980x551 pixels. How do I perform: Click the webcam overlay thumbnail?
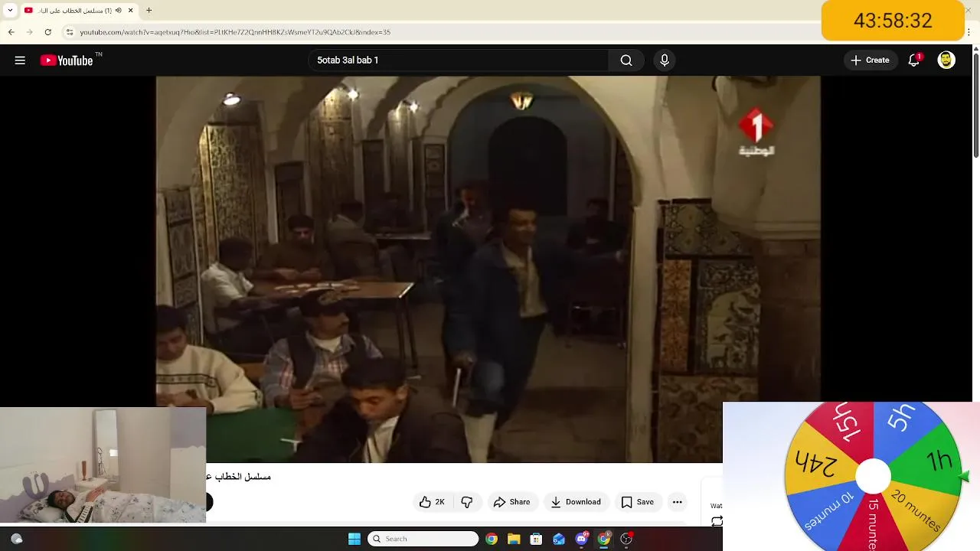[103, 465]
